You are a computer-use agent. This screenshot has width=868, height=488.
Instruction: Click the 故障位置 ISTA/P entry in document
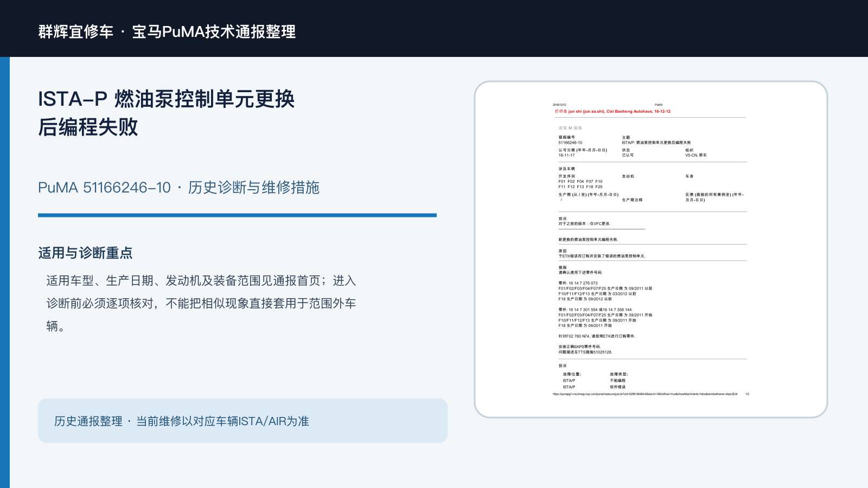pyautogui.click(x=569, y=381)
